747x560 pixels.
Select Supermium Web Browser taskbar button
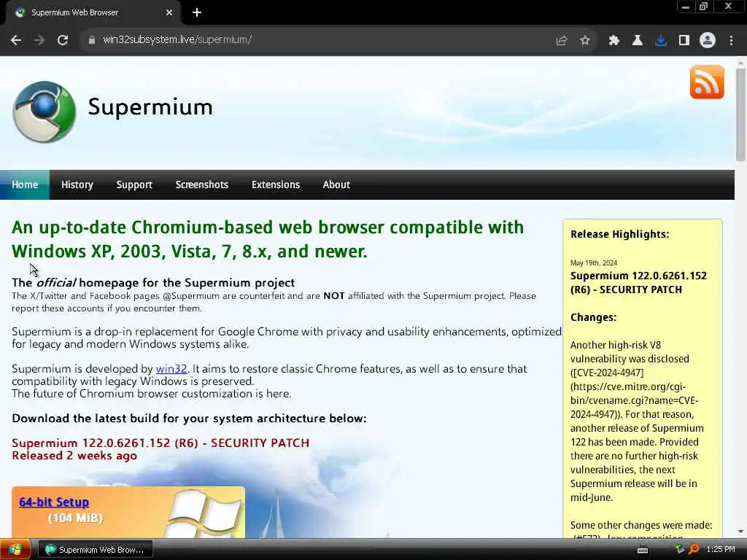tap(95, 550)
